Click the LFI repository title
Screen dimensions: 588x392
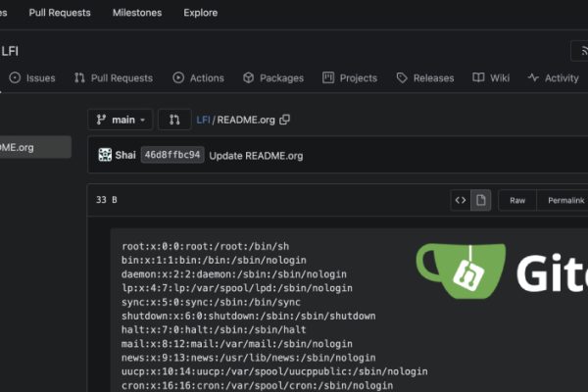pos(10,51)
